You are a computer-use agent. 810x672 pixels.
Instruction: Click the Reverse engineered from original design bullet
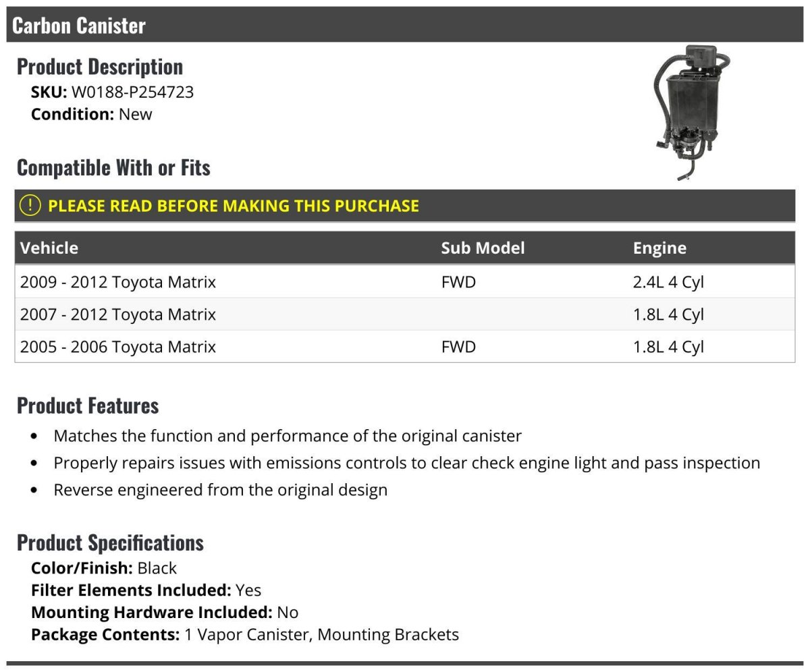click(220, 490)
